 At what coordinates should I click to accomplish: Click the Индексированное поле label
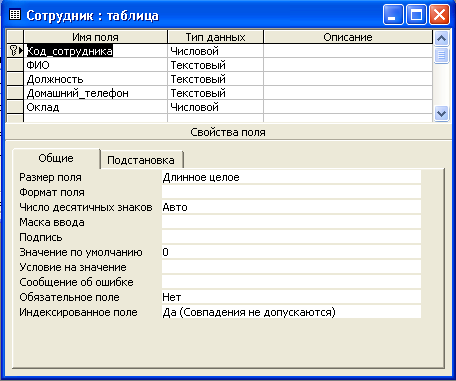click(x=78, y=312)
